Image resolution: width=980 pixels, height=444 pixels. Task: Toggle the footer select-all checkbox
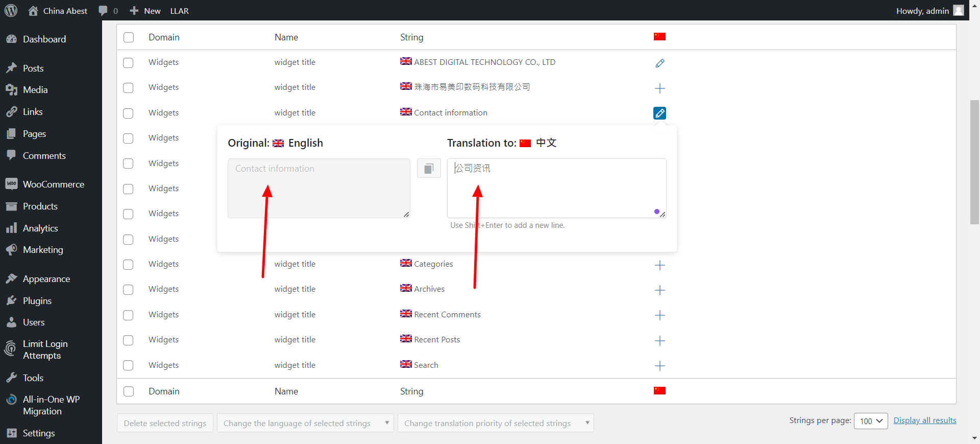[129, 391]
